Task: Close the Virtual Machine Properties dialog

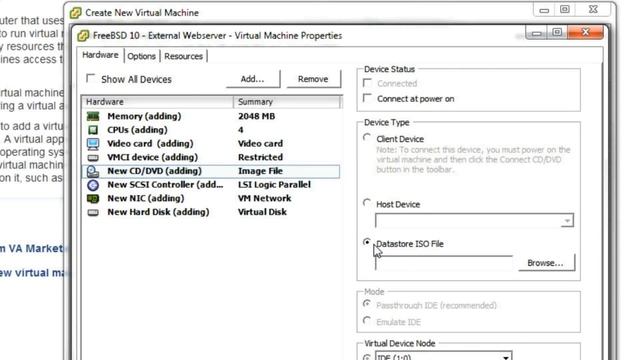Action: [x=586, y=32]
